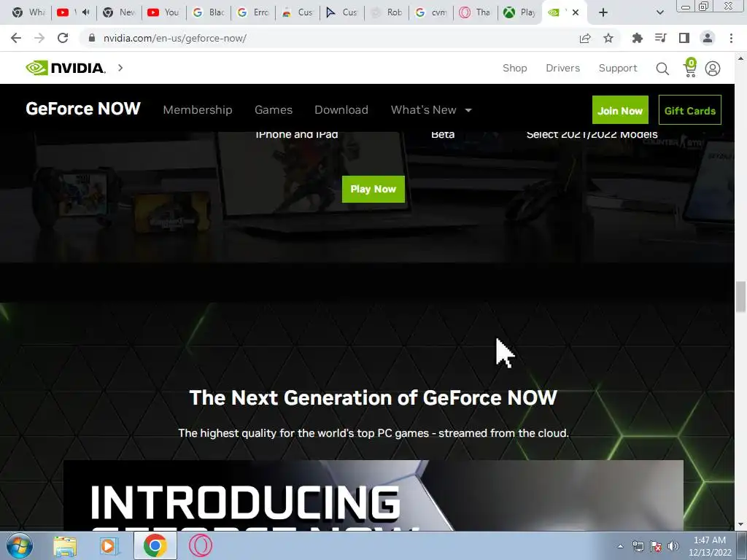
Task: Click the padlock site info icon
Action: tap(92, 38)
